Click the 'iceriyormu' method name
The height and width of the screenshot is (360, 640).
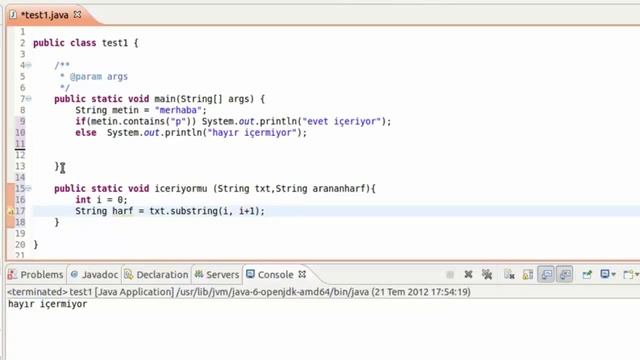[181, 189]
